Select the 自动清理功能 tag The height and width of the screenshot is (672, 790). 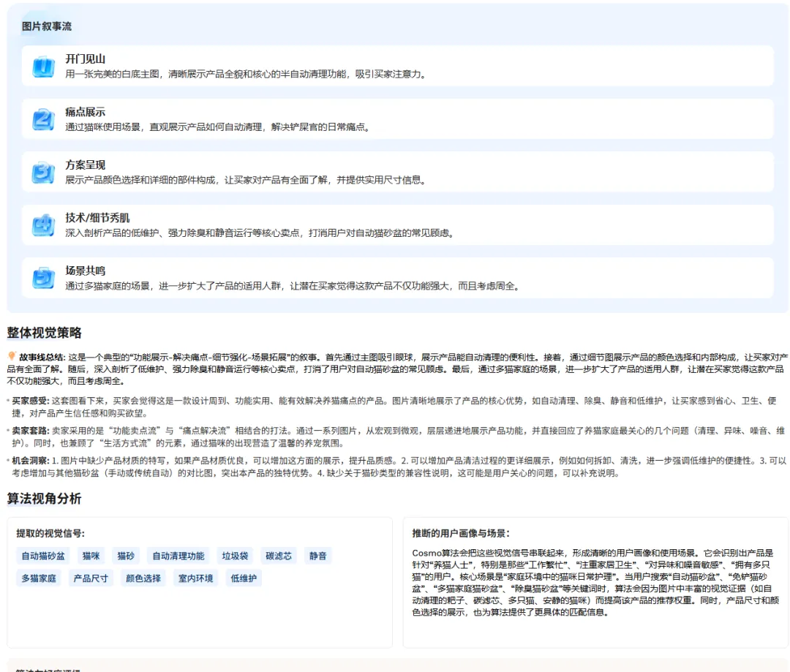pyautogui.click(x=178, y=556)
